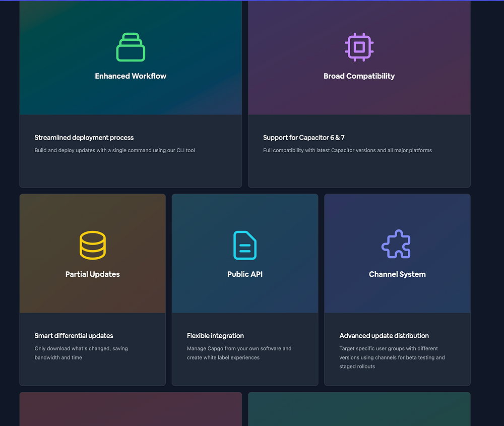
Task: Click the purple chip Broad Compatibility icon
Action: point(359,47)
